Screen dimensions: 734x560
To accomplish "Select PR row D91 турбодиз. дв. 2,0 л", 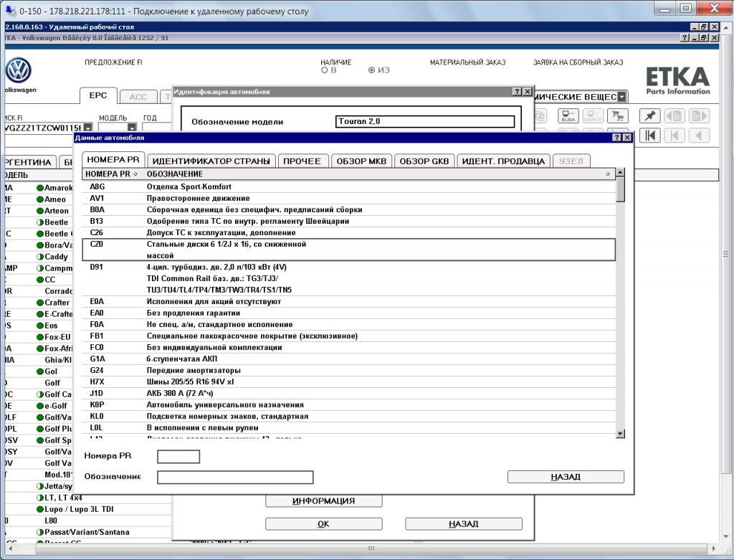I will click(x=349, y=278).
